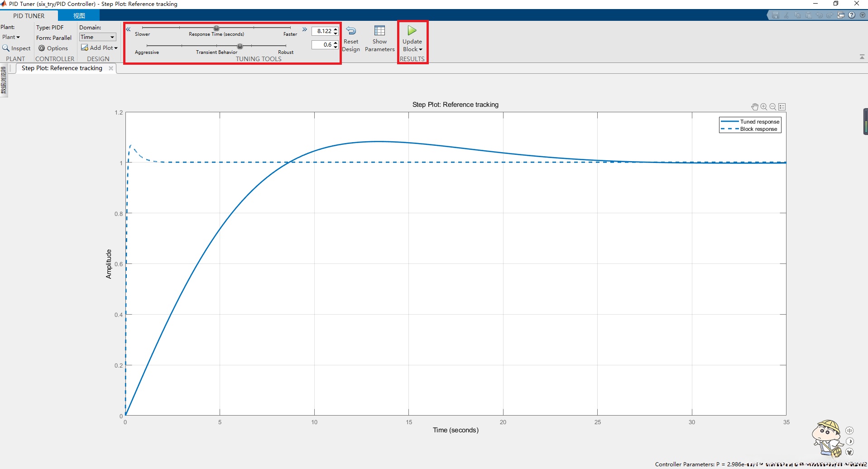This screenshot has height=469, width=868.
Task: Select the pan hand tool on plot
Action: click(x=755, y=107)
